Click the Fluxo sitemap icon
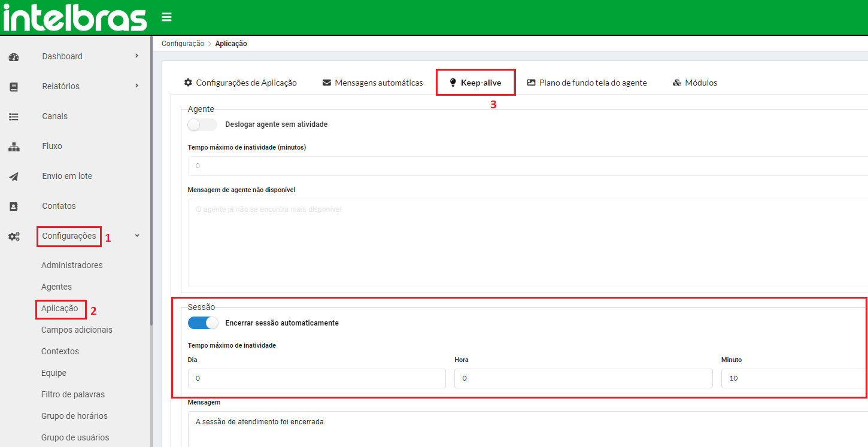This screenshot has width=868, height=447. coord(14,147)
